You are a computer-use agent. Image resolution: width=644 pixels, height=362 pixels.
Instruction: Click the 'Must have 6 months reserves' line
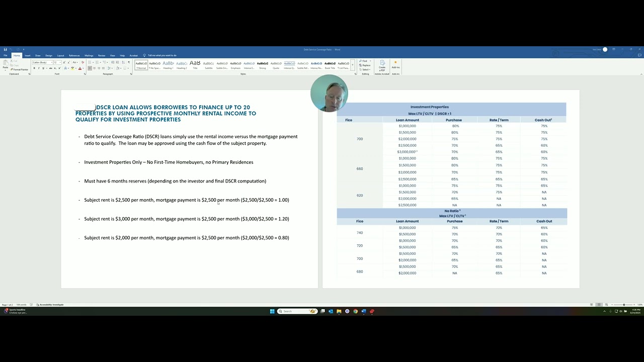pyautogui.click(x=175, y=181)
